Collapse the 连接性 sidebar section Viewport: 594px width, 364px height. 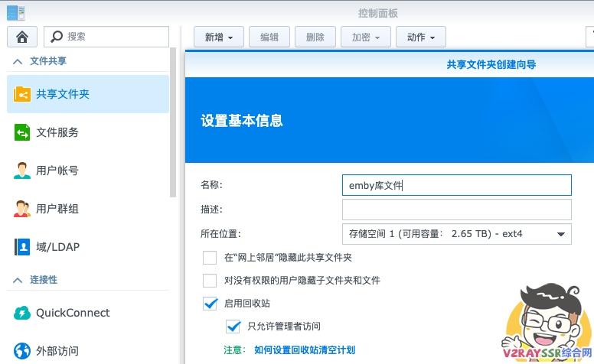pos(17,280)
